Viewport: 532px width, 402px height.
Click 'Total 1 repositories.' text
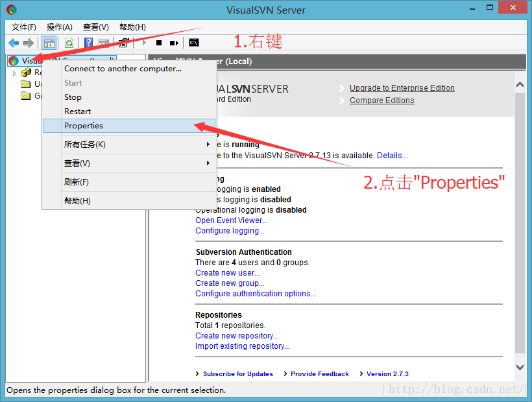[x=230, y=325]
